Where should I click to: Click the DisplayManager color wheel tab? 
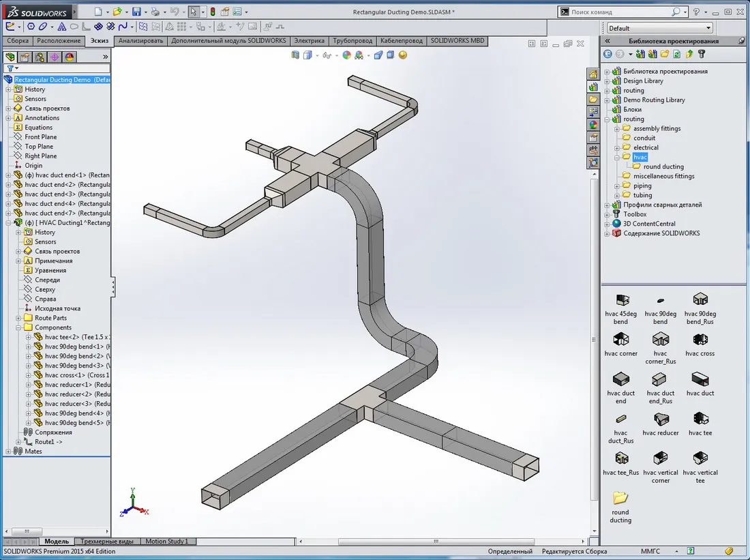[70, 57]
